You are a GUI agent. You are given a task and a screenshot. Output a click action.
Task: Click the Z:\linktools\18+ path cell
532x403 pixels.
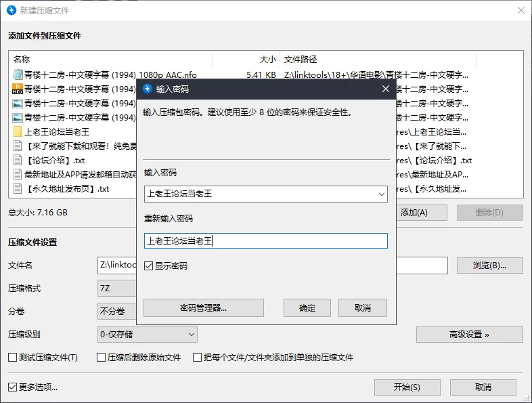(x=376, y=75)
